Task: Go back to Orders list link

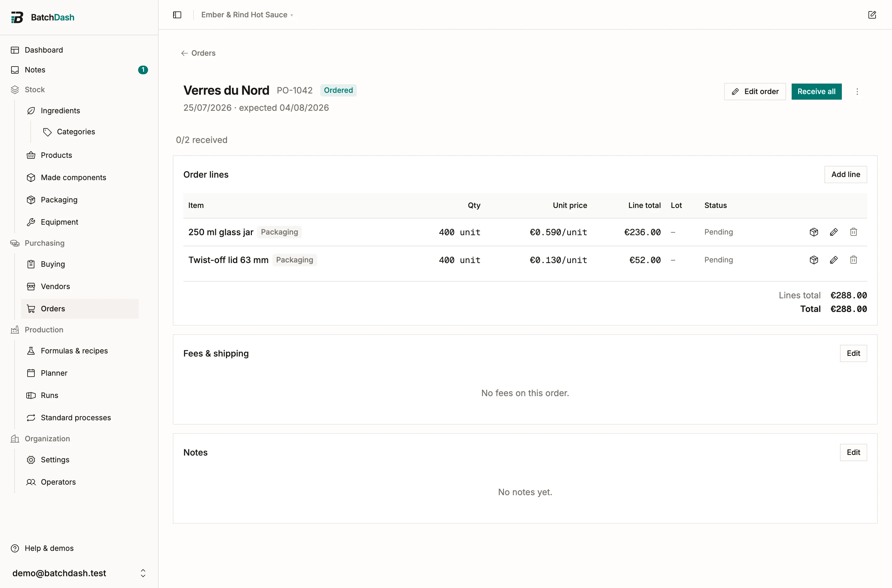Action: point(198,53)
